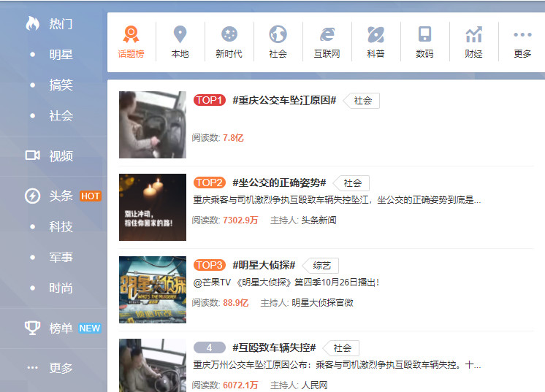
Task: Click the read count 7302.9万
Action: point(240,220)
